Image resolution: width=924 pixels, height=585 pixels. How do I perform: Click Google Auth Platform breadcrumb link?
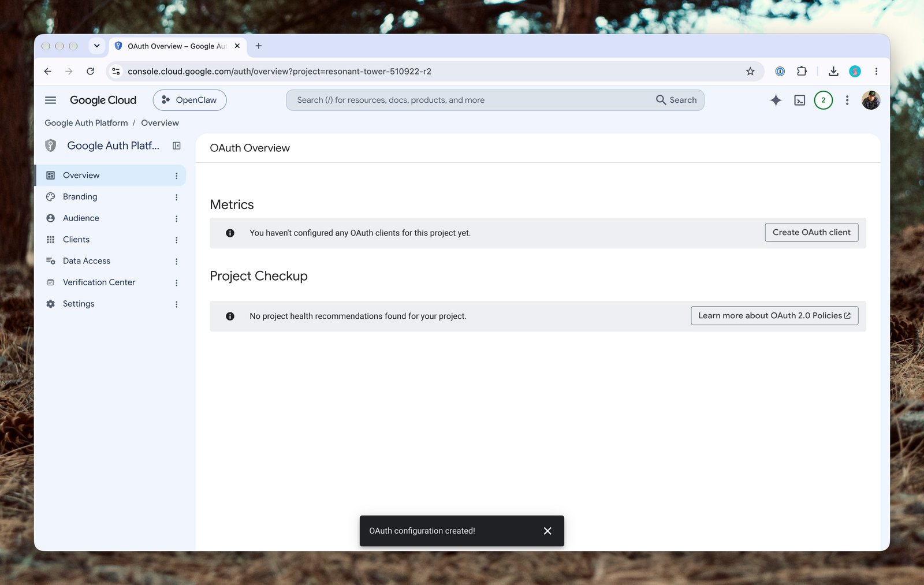coord(86,123)
